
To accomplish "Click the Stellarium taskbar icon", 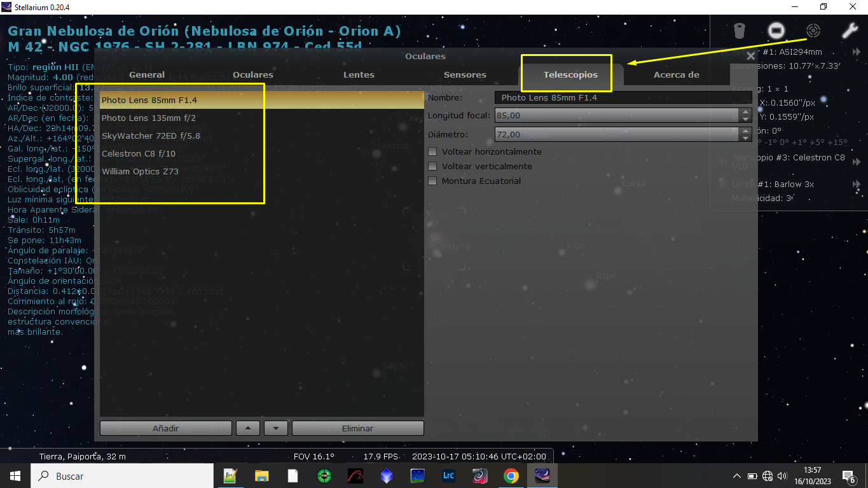I will (x=542, y=476).
